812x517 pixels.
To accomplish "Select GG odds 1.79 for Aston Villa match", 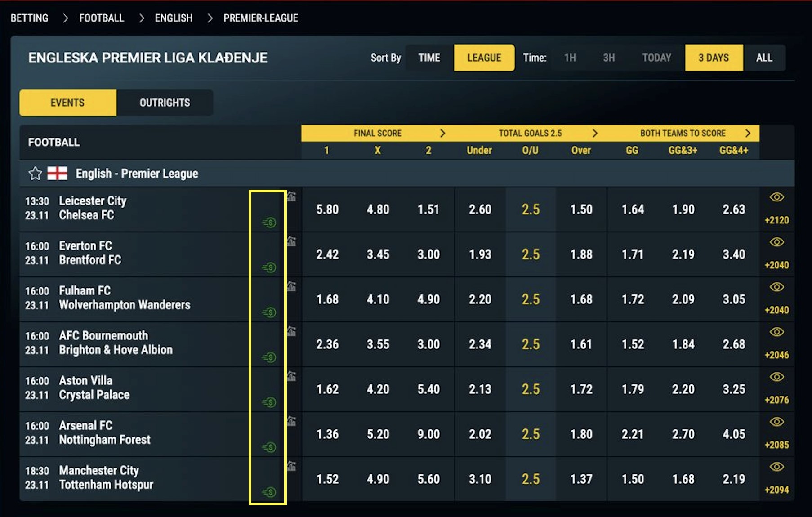I will coord(633,389).
